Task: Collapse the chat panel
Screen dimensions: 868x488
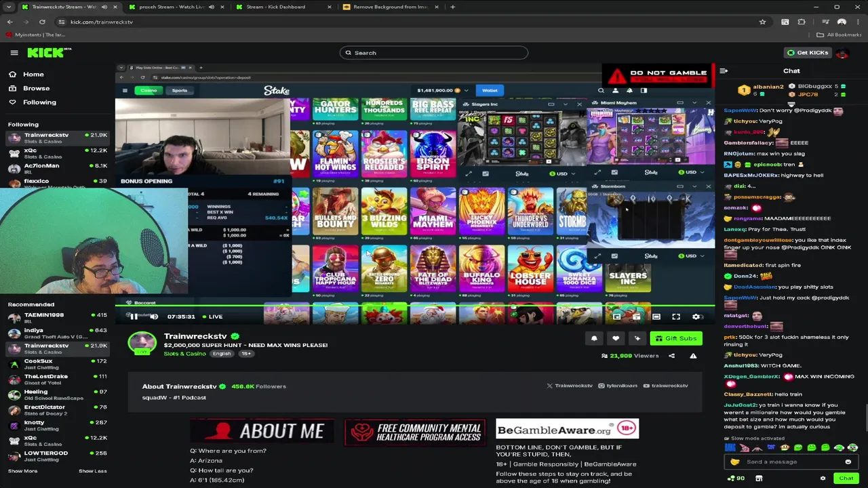Action: (724, 70)
